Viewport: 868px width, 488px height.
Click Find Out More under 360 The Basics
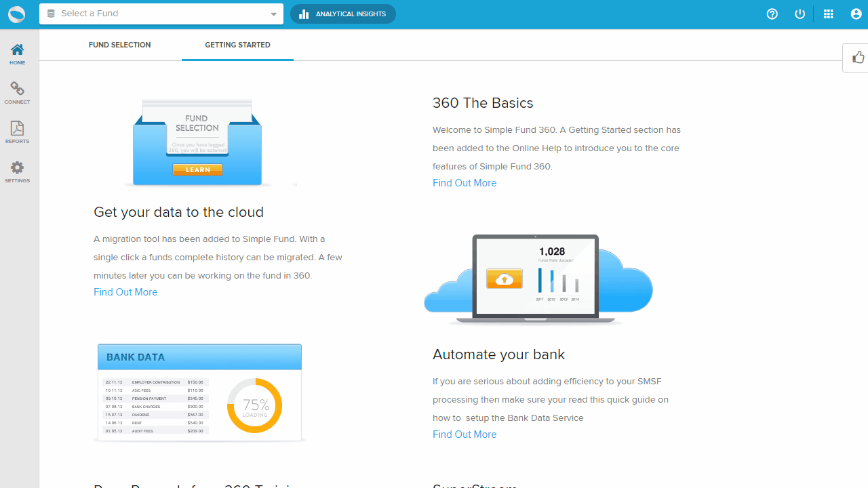[x=465, y=183]
